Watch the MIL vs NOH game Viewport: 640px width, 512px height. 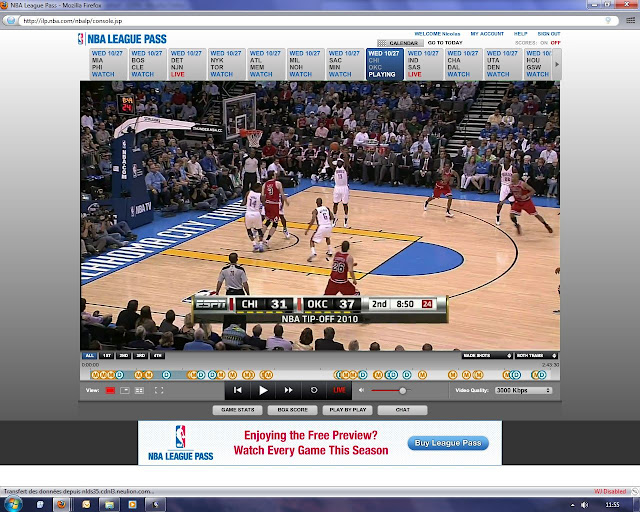pyautogui.click(x=305, y=64)
